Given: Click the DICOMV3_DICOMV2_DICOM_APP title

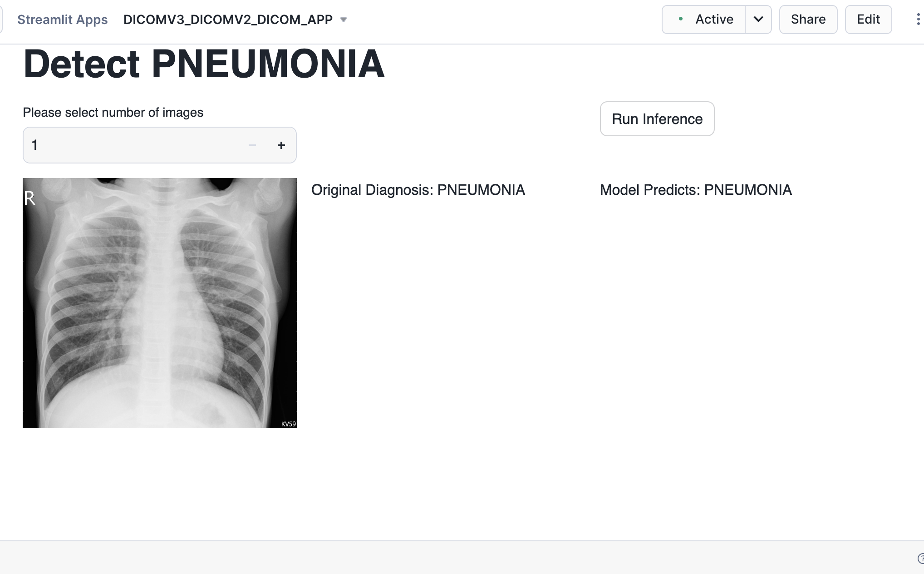Looking at the screenshot, I should click(228, 20).
